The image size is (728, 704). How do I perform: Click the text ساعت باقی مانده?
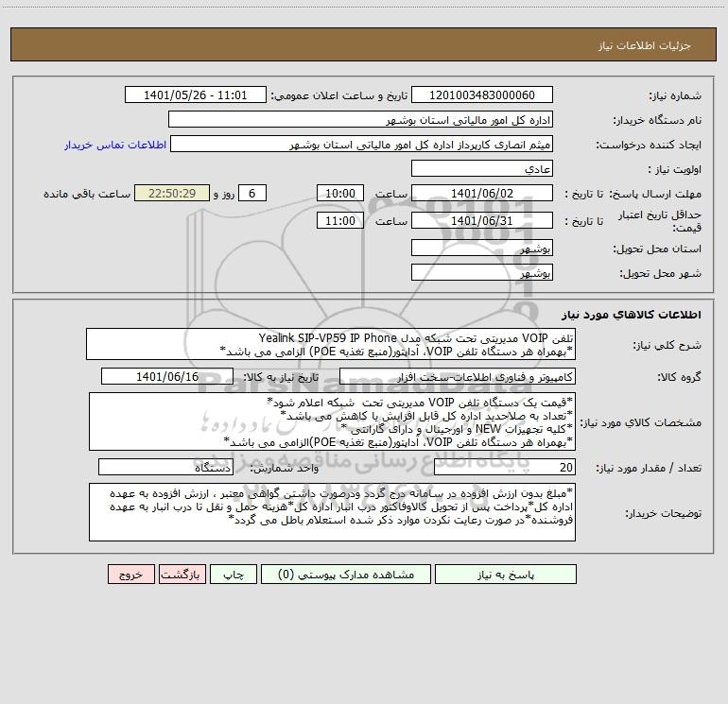click(87, 194)
